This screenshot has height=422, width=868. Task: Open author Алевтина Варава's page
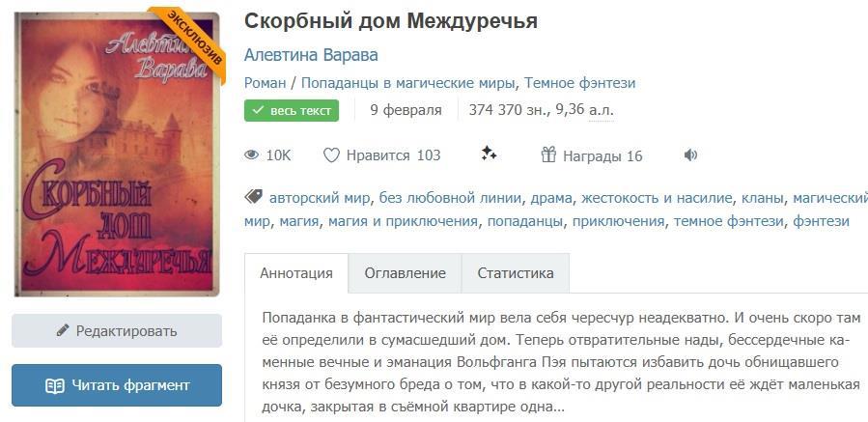pos(311,55)
